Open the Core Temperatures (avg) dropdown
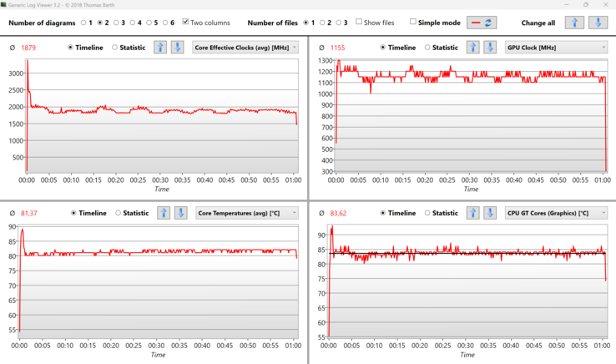The height and width of the screenshot is (364, 616). tap(247, 213)
